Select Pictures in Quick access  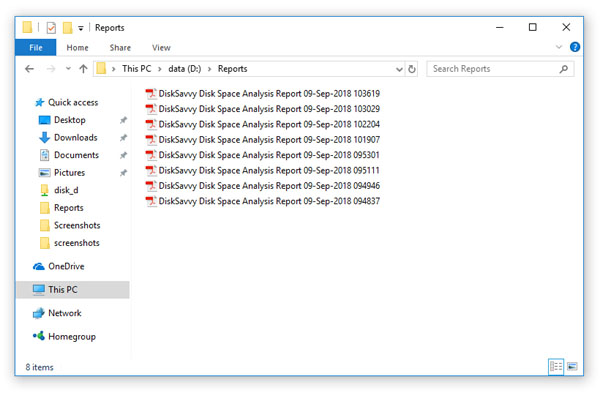click(x=69, y=173)
